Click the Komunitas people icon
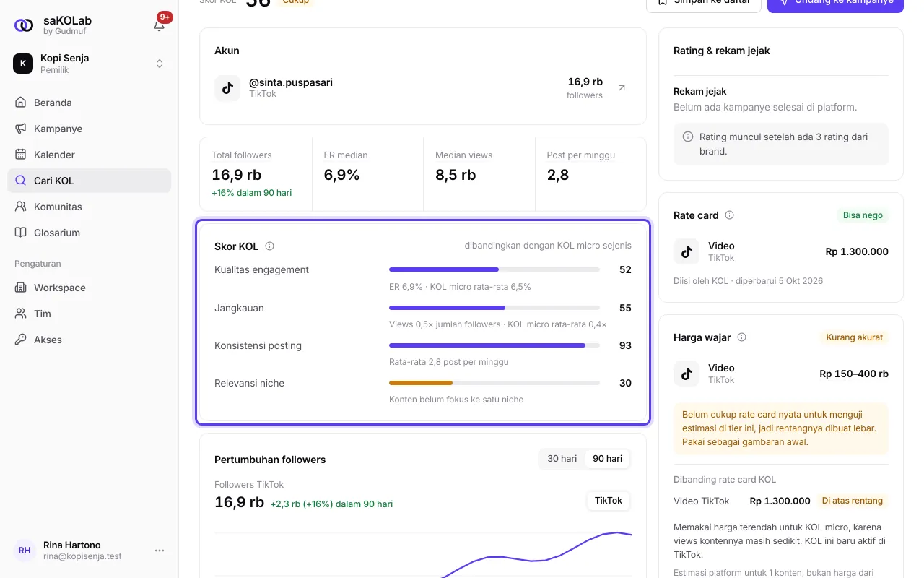 pos(20,207)
